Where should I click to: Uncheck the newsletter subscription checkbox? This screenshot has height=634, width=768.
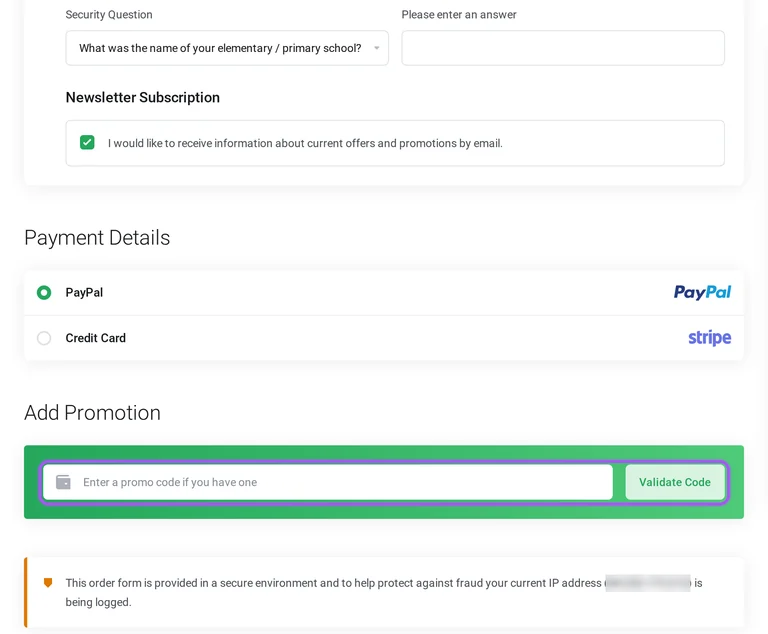pyautogui.click(x=87, y=143)
